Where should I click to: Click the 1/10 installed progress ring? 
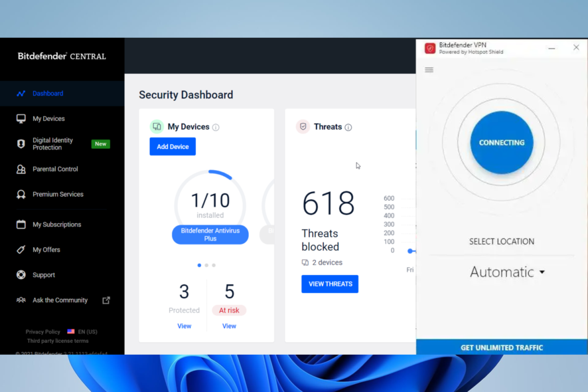tap(210, 205)
